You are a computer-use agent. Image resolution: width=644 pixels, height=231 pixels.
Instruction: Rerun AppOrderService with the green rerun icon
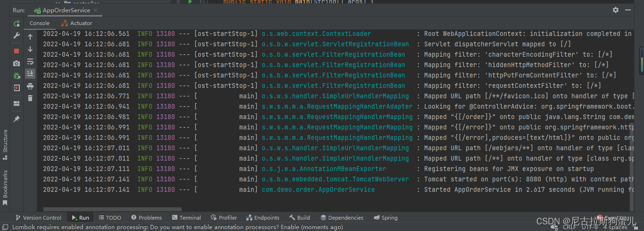pos(17,23)
